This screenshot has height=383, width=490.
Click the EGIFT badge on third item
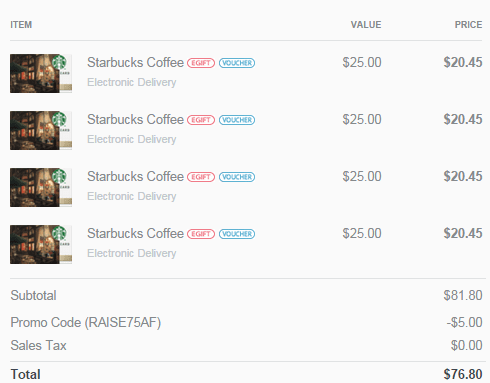tap(201, 177)
